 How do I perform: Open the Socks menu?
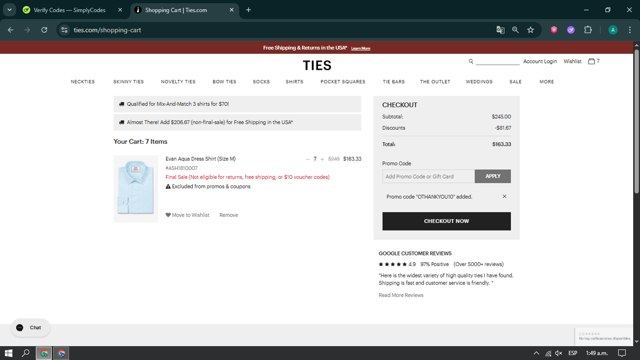click(x=261, y=82)
